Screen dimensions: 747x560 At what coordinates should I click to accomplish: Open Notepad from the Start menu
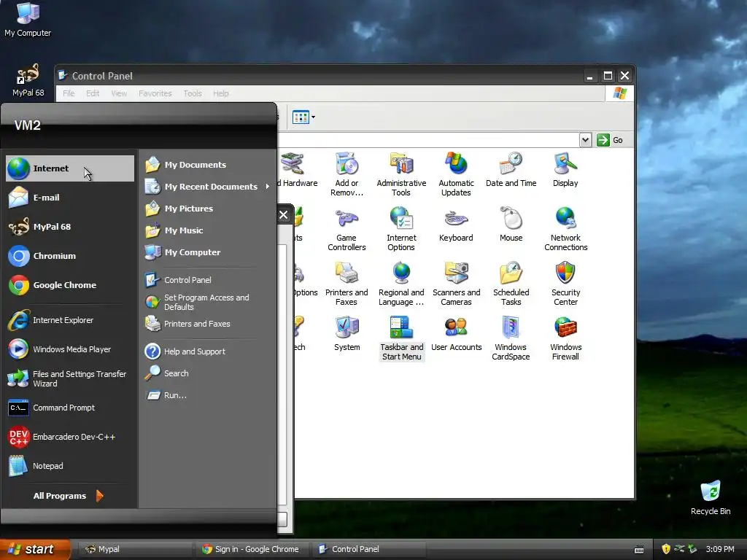[x=69, y=466]
